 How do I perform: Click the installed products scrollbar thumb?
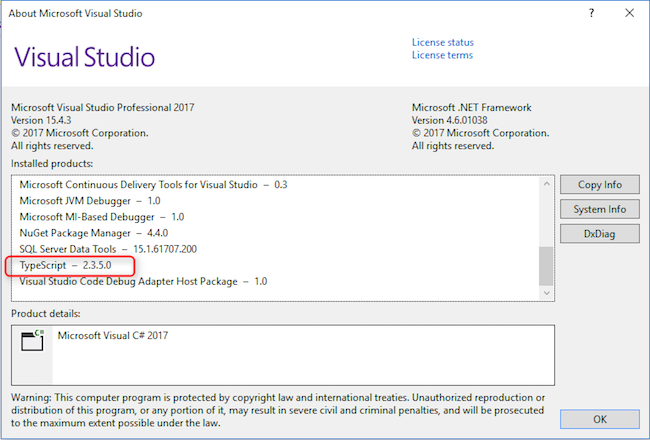546,266
